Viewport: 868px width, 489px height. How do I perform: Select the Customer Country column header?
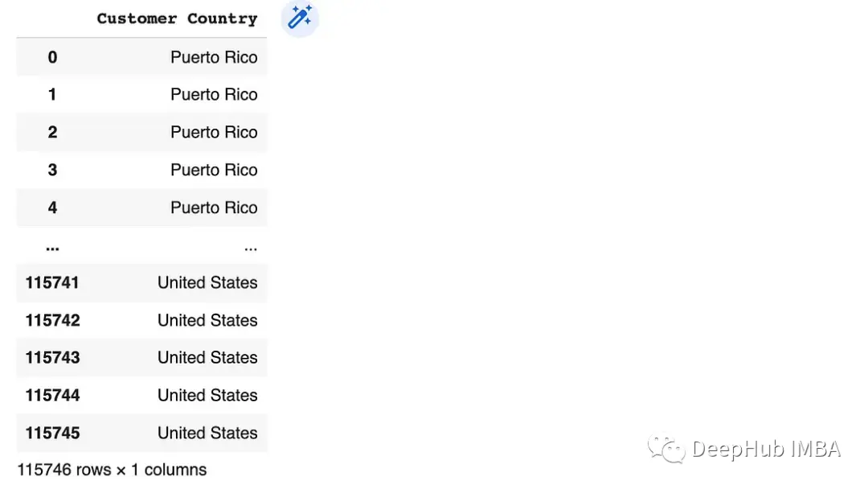click(x=177, y=18)
